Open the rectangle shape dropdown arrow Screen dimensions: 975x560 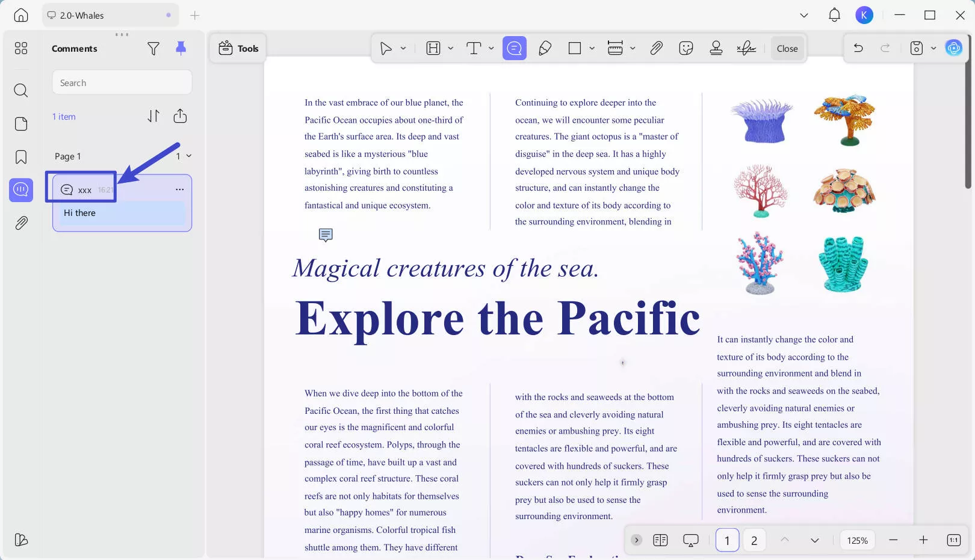coord(592,48)
